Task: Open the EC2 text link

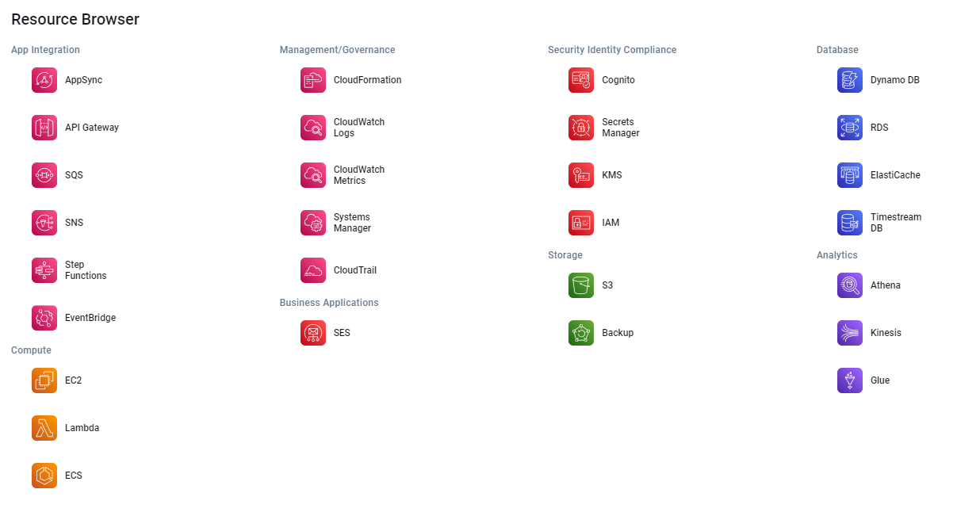Action: (73, 380)
